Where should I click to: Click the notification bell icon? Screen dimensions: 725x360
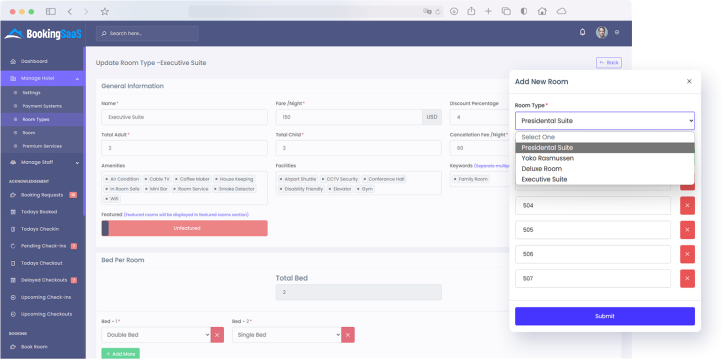pos(582,32)
